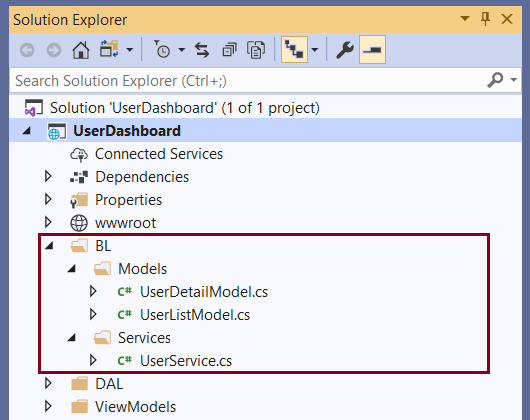Select UserService.cs

tap(186, 361)
